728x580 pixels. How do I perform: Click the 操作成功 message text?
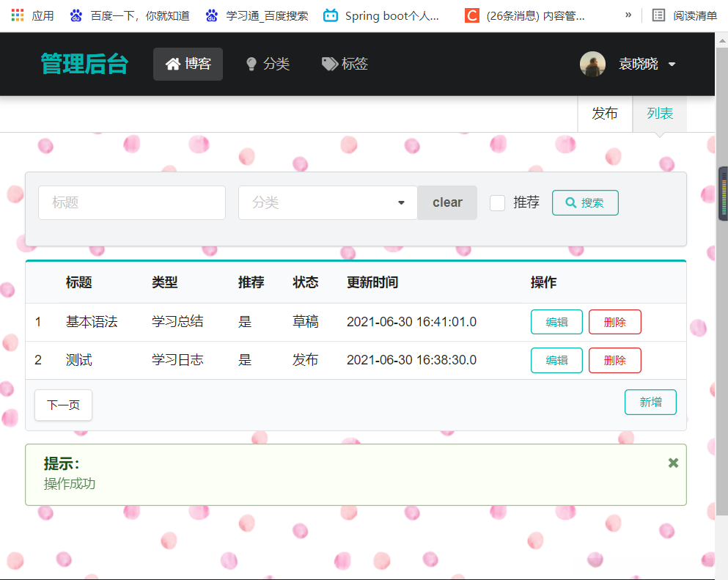70,484
